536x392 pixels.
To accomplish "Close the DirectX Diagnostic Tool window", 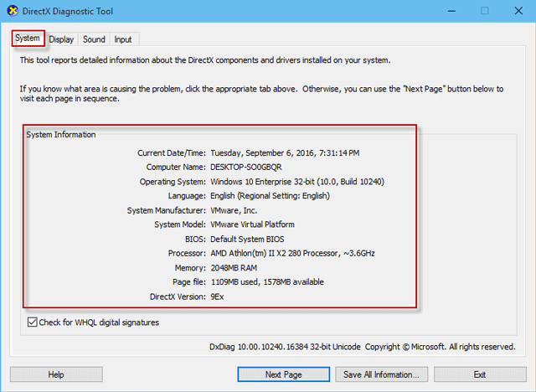I will tap(518, 11).
